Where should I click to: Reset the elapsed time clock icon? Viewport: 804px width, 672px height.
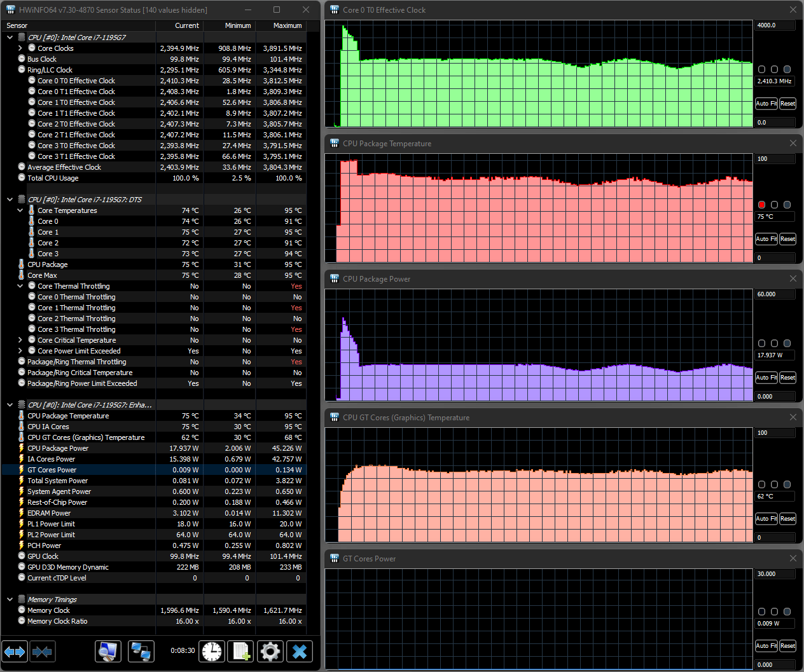212,652
